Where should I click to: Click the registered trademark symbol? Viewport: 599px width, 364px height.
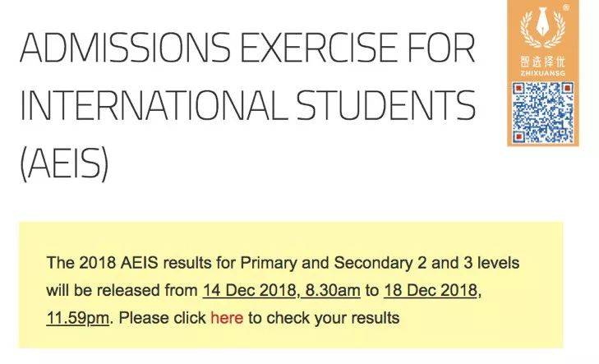click(566, 8)
